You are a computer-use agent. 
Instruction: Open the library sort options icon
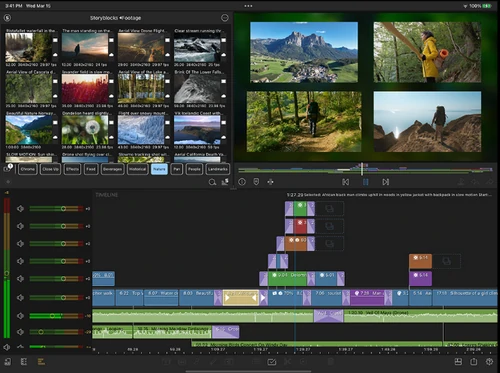click(225, 182)
